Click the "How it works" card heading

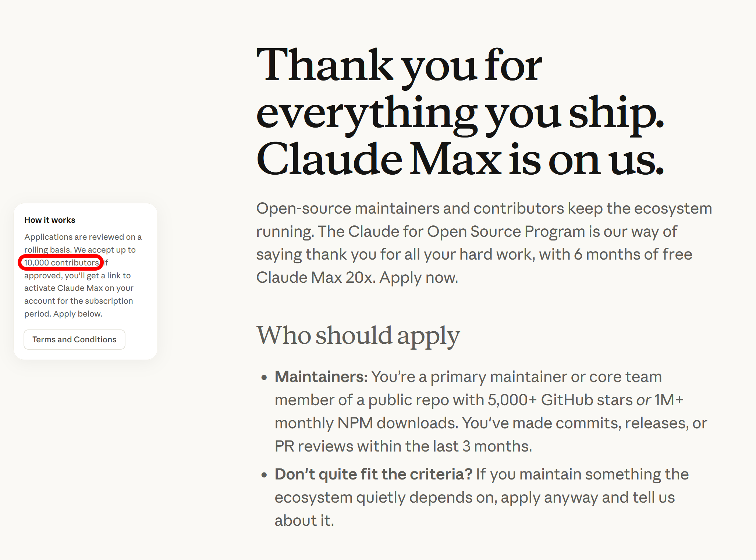pos(50,220)
